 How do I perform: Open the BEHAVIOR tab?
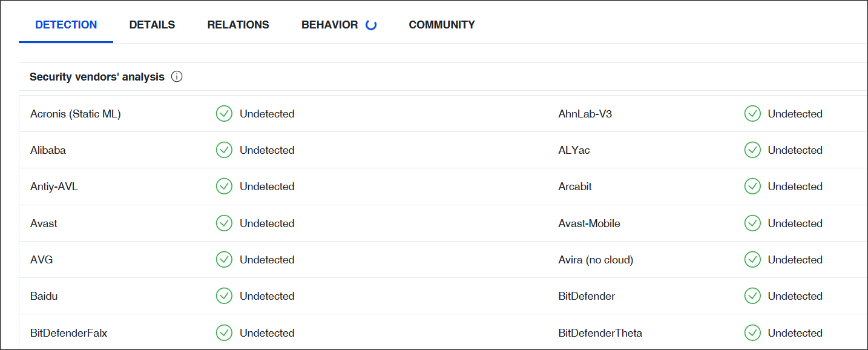[330, 25]
